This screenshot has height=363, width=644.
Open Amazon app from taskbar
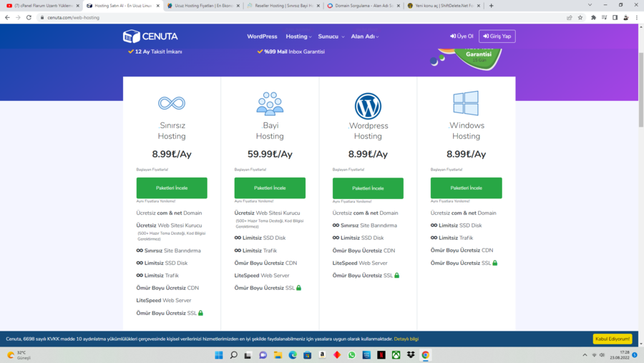point(322,355)
